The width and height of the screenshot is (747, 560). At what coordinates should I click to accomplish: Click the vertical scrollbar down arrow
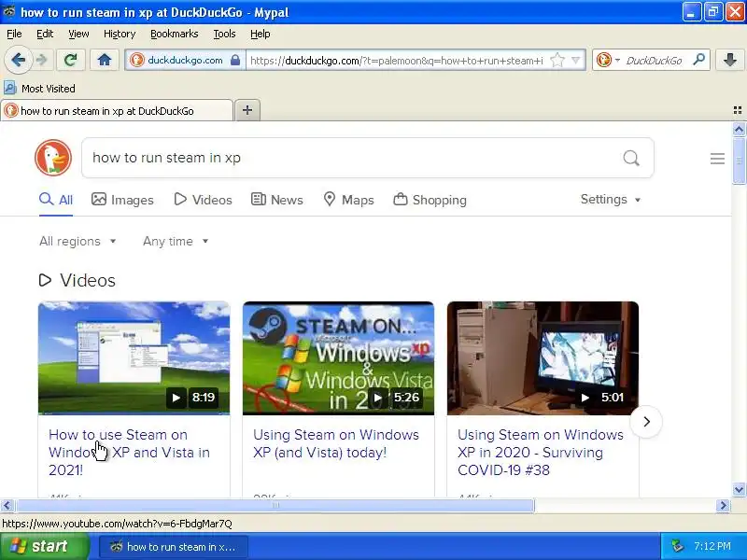(739, 489)
